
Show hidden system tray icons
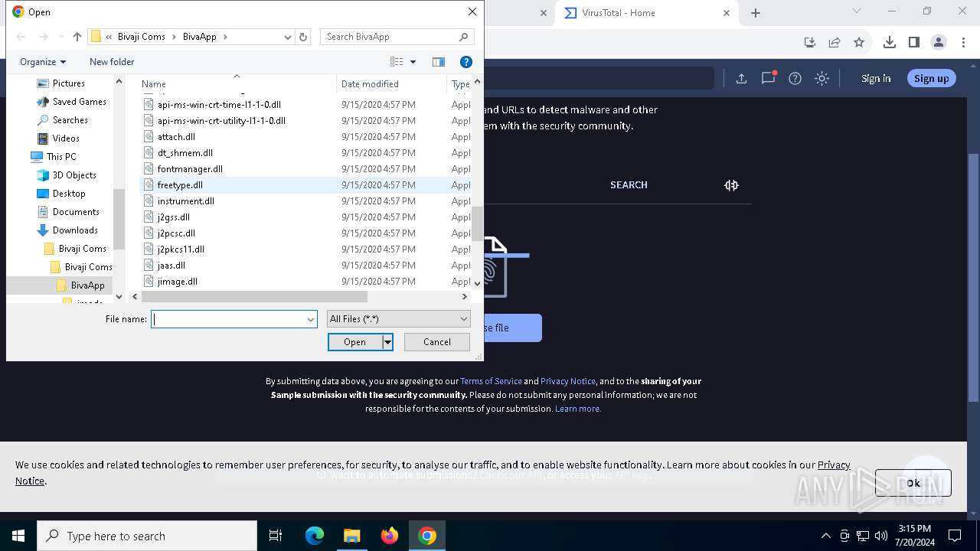pos(825,536)
